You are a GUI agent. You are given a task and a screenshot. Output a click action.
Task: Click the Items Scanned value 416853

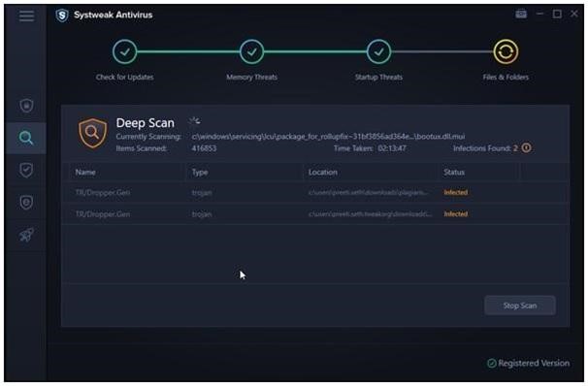[204, 148]
